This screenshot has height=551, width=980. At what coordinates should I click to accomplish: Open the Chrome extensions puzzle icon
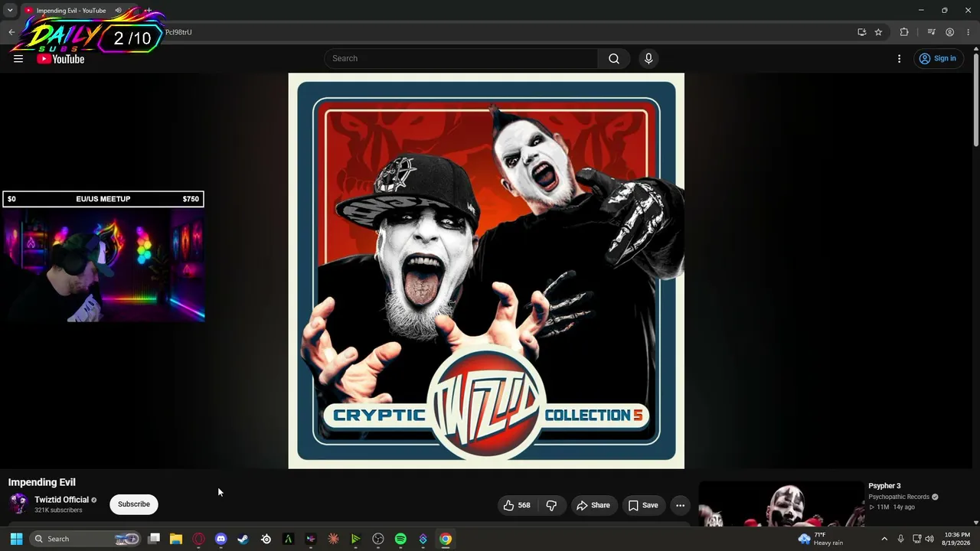point(904,32)
